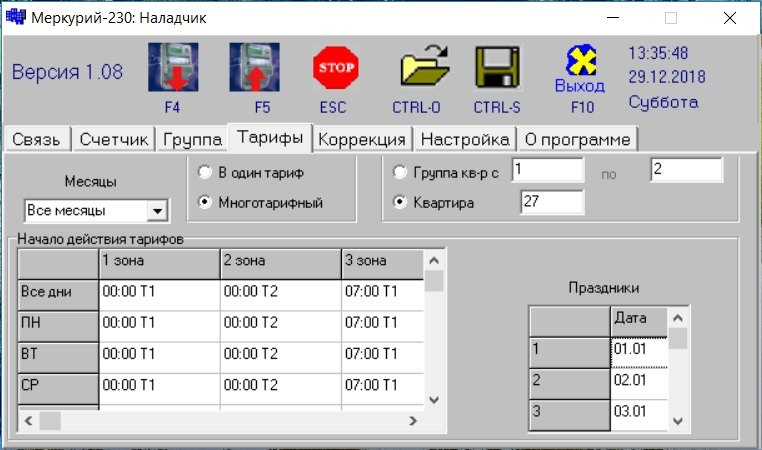The width and height of the screenshot is (762, 450).
Task: Select the Многотарифный radio button
Action: [205, 202]
